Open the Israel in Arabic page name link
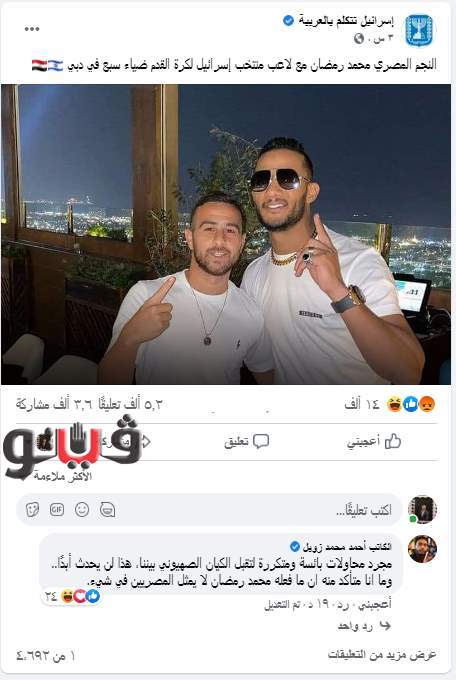The image size is (456, 680). 346,21
